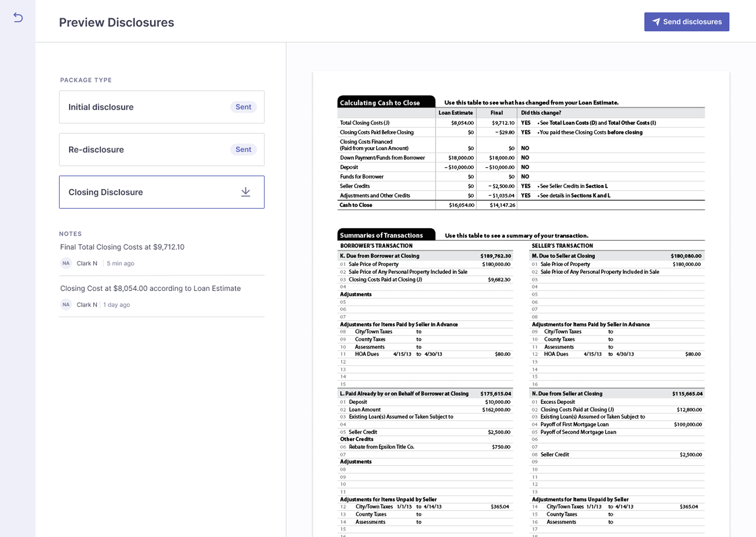
Task: Click the borrower's HOA Dues row
Action: (425, 354)
